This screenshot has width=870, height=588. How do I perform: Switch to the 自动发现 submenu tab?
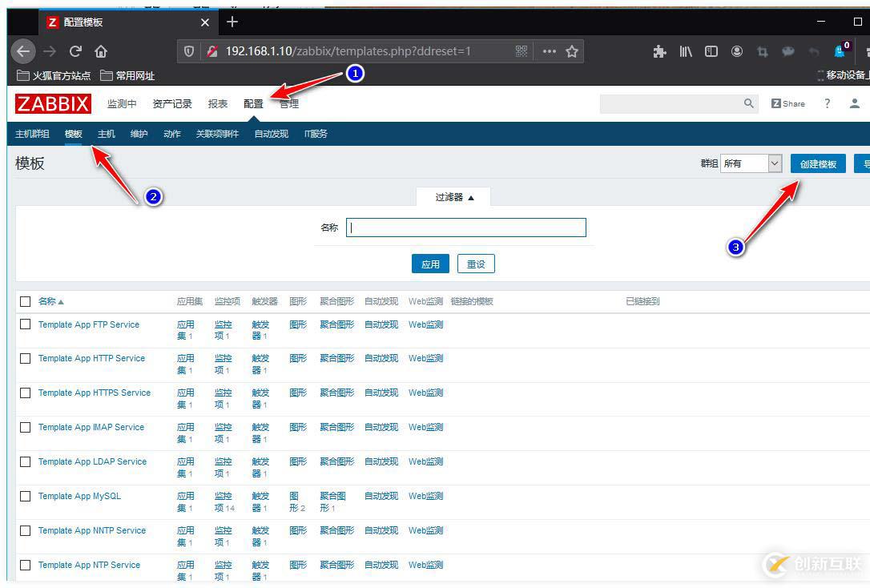(x=272, y=134)
